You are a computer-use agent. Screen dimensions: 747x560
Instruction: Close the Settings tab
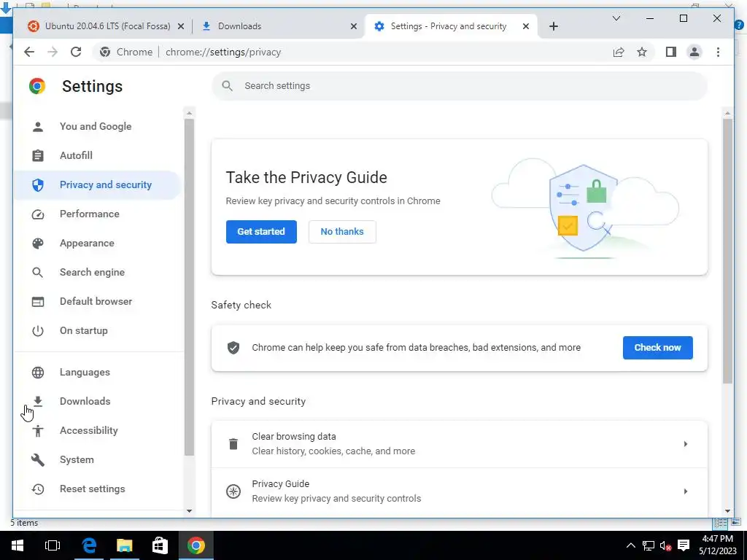pyautogui.click(x=525, y=27)
